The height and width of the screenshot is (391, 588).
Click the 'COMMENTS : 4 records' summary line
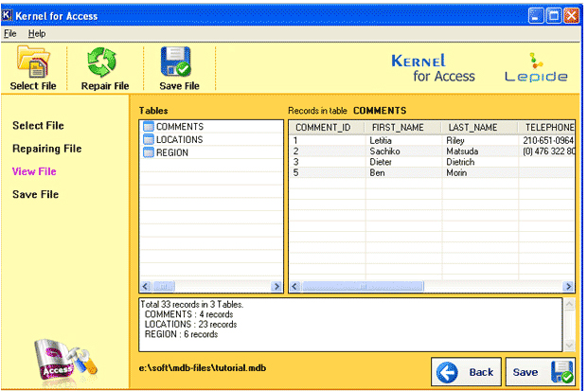tap(189, 314)
